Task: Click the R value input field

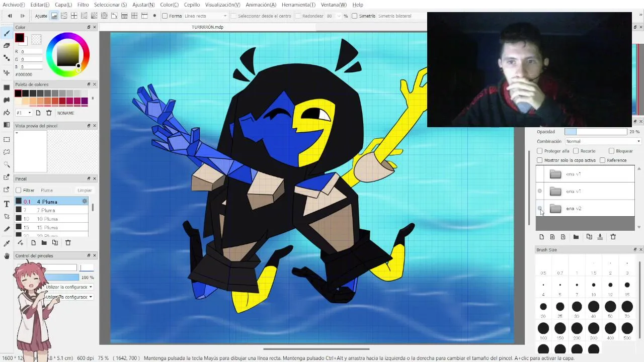Action: point(32,52)
